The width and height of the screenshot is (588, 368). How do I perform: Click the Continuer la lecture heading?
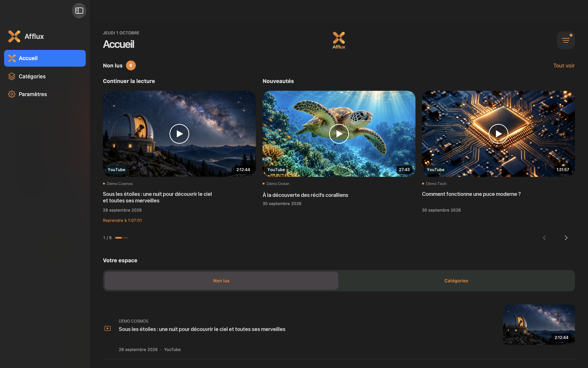point(129,81)
